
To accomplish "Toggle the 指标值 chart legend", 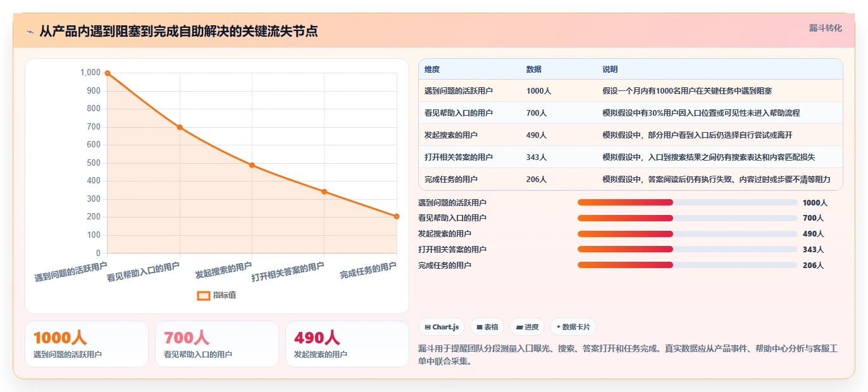I will click(x=216, y=295).
